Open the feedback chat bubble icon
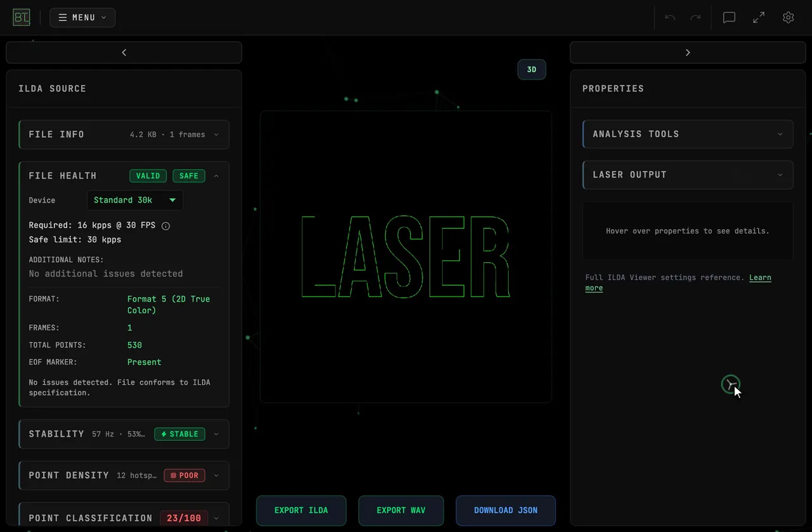This screenshot has width=812, height=532. [x=729, y=18]
